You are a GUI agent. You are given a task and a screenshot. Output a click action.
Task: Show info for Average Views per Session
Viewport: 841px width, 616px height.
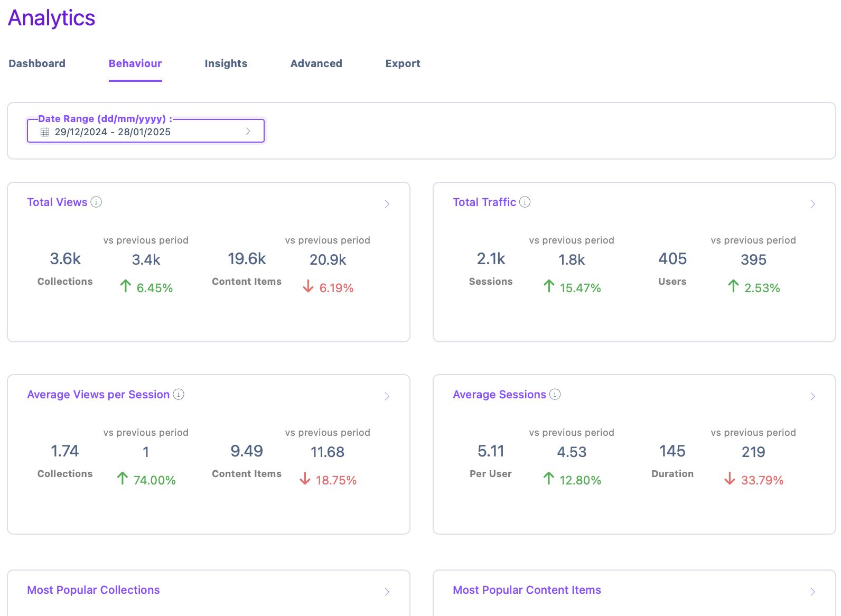tap(179, 394)
